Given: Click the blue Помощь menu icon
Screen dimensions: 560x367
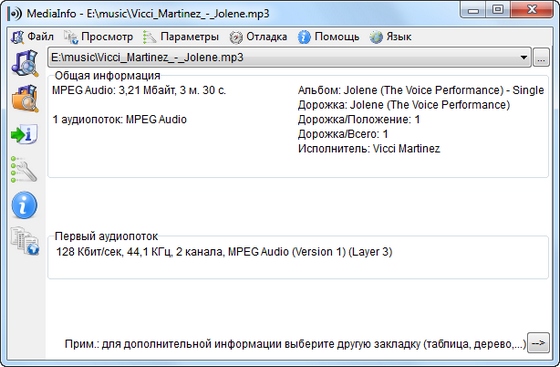Looking at the screenshot, I should 304,37.
